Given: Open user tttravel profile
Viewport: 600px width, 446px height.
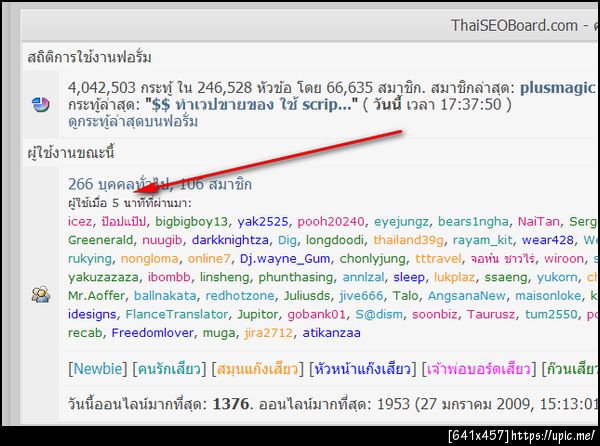Looking at the screenshot, I should 438,259.
